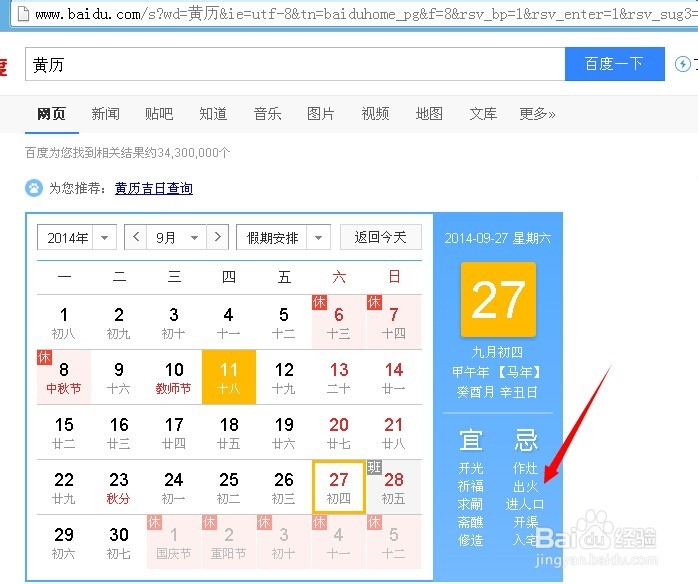Viewport: 698px width, 584px height.
Task: Select September 20 廿七 date
Action: click(339, 432)
